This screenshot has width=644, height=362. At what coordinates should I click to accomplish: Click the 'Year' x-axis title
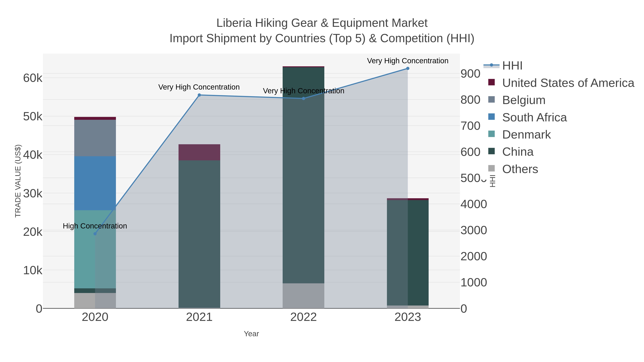252,334
